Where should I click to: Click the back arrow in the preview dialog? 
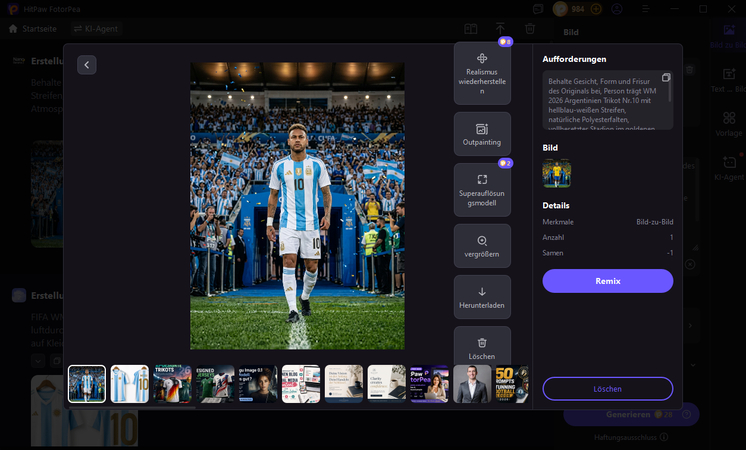coord(87,65)
